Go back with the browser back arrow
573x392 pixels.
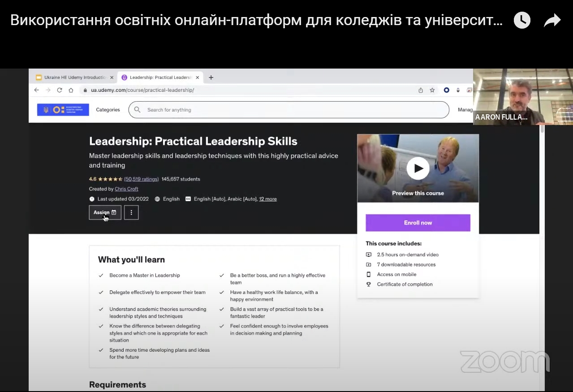(37, 90)
